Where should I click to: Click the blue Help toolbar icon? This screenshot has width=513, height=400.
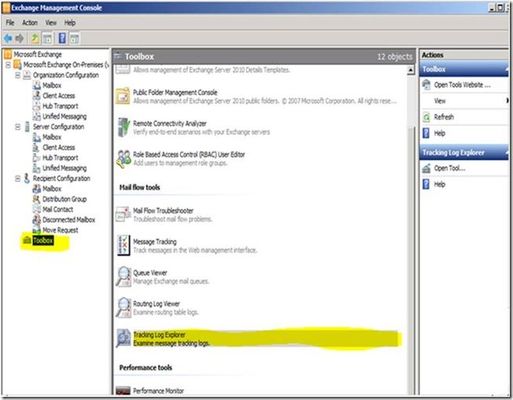(62, 38)
